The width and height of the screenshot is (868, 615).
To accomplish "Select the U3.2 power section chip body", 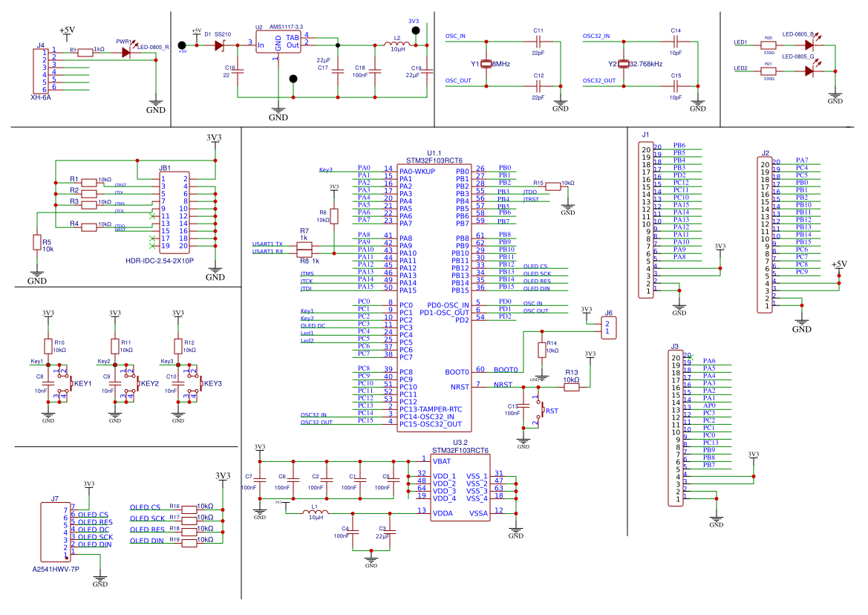I will click(x=460, y=488).
